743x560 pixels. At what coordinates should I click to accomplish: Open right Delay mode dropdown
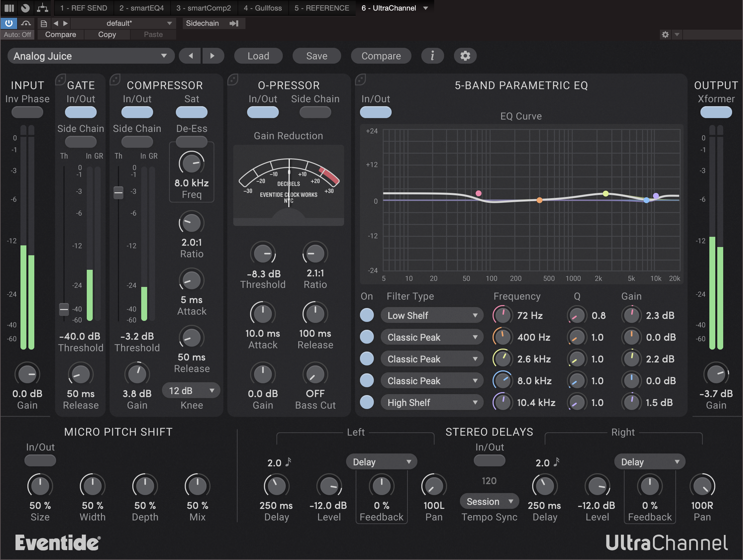(x=650, y=462)
